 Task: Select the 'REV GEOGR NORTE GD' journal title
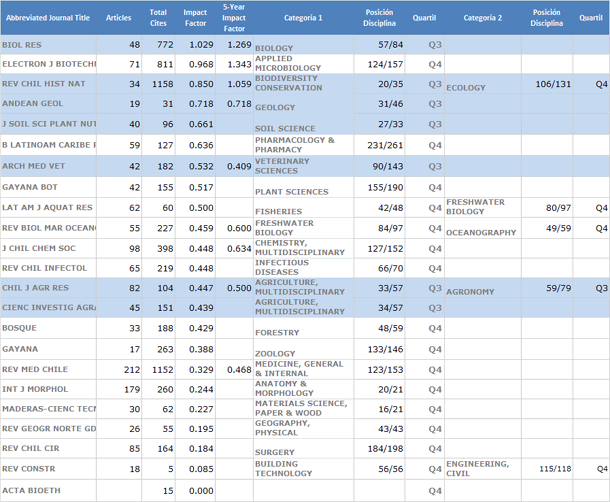tap(49, 429)
